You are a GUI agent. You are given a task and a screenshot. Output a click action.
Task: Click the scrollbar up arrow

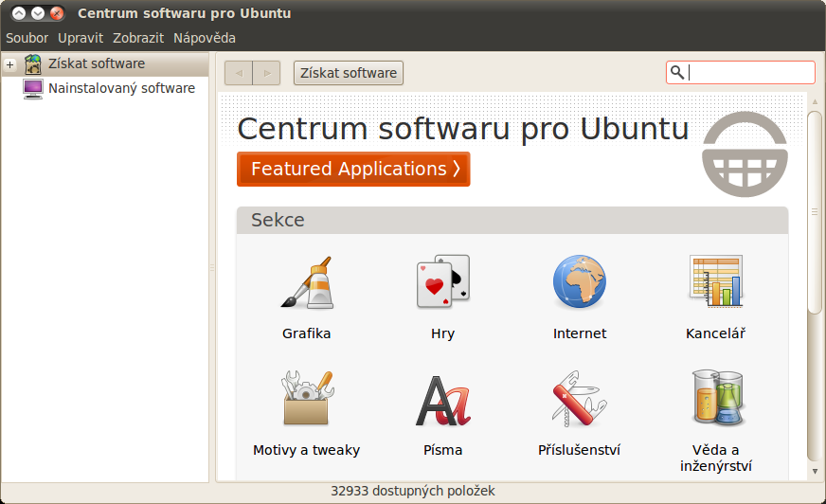coord(815,101)
